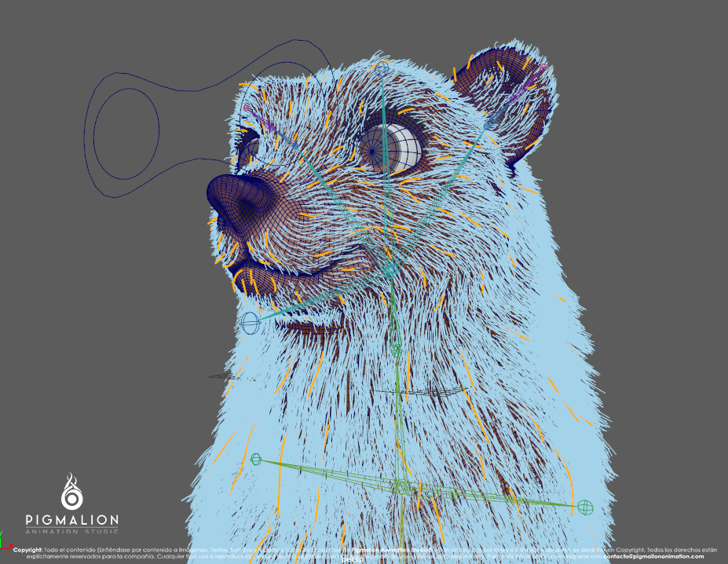Select the teal head joint at the jaw hinge

[389, 268]
